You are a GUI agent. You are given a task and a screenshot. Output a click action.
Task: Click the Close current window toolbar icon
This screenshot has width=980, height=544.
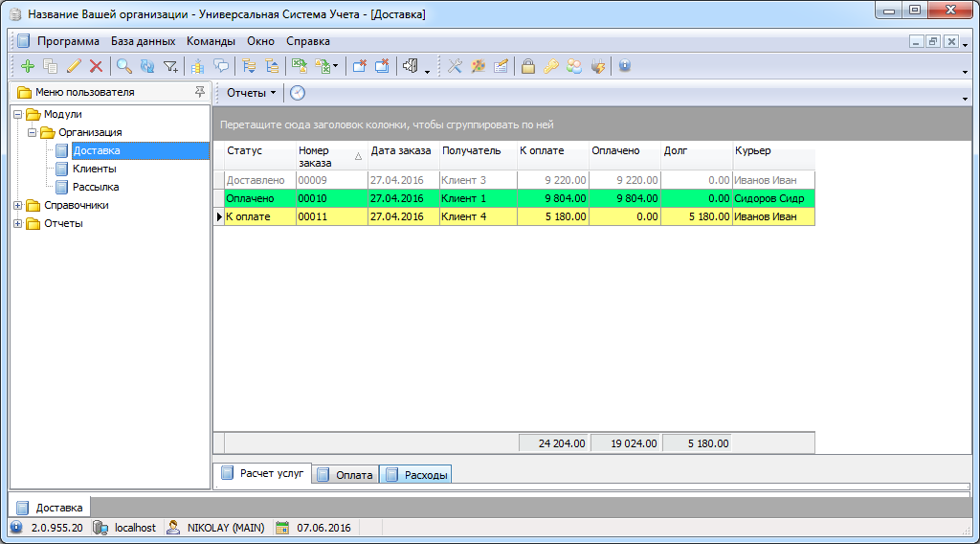tap(360, 66)
